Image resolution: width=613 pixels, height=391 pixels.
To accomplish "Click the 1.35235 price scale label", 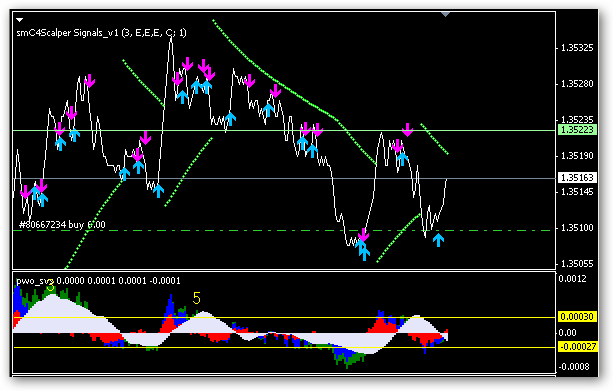I will 577,119.
